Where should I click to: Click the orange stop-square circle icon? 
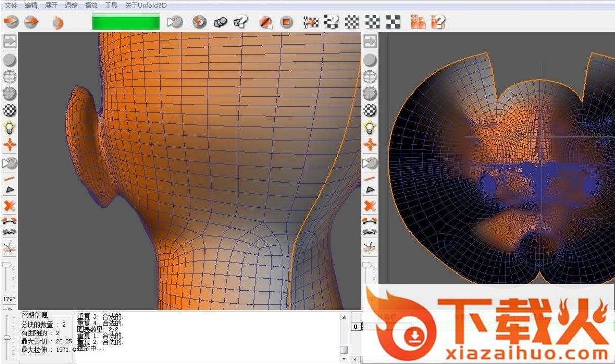pyautogui.click(x=286, y=22)
